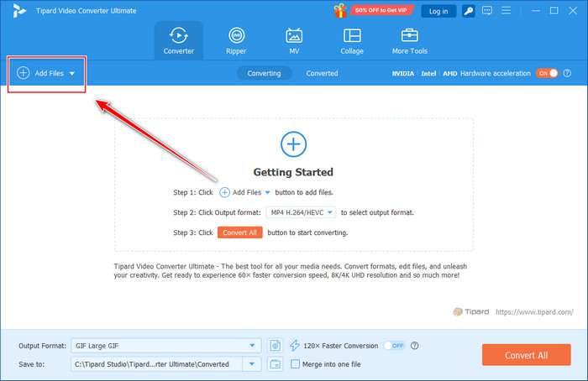Click the Hardware acceleration label
The image size is (588, 381).
pyautogui.click(x=496, y=73)
